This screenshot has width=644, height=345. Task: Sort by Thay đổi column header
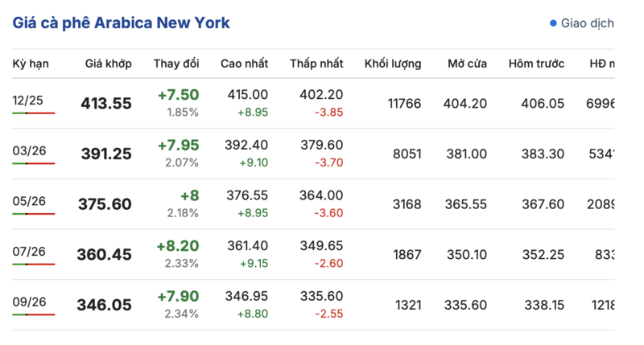tap(176, 64)
